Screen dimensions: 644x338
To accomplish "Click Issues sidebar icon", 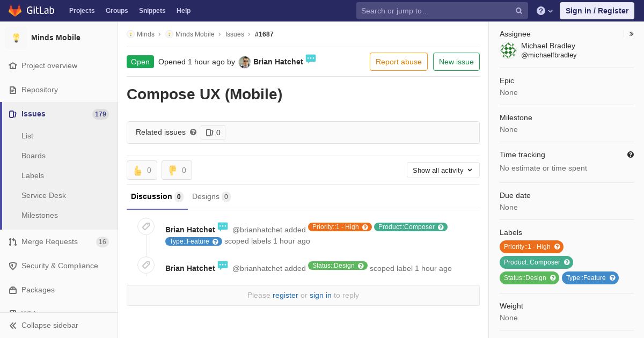I will click(13, 114).
